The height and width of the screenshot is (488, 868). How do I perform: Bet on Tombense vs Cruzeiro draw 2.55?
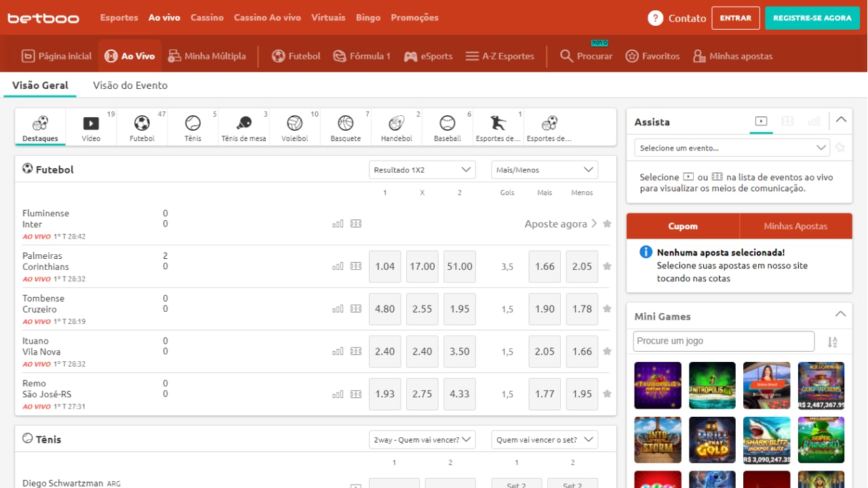(422, 309)
